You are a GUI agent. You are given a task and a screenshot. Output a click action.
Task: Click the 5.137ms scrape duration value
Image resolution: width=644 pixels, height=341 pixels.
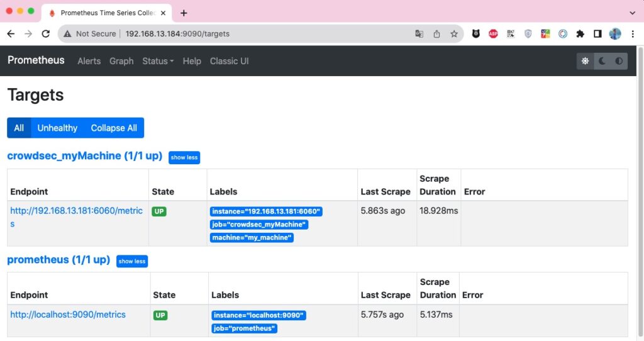click(x=436, y=315)
